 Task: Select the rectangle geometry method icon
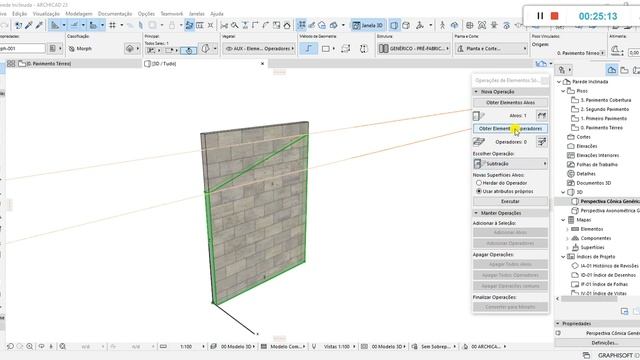tap(326, 49)
